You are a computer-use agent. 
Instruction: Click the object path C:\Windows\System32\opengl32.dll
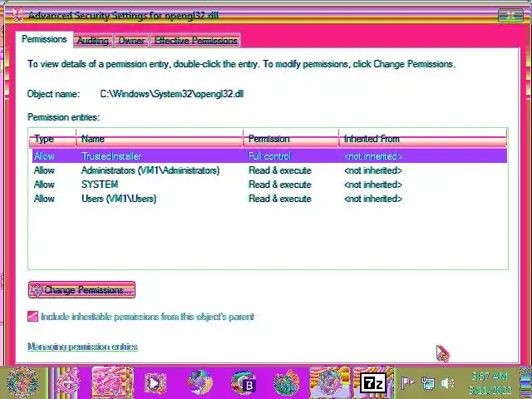tap(172, 94)
